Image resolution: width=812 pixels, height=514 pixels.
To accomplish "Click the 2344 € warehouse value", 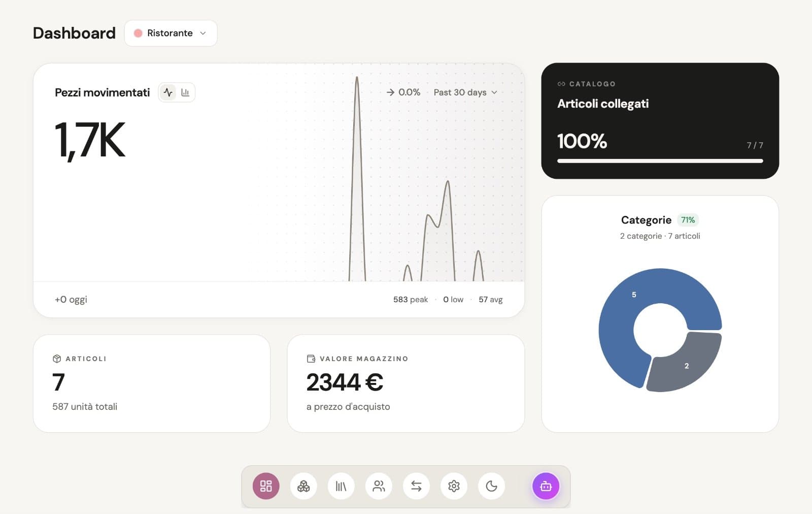I will coord(345,382).
